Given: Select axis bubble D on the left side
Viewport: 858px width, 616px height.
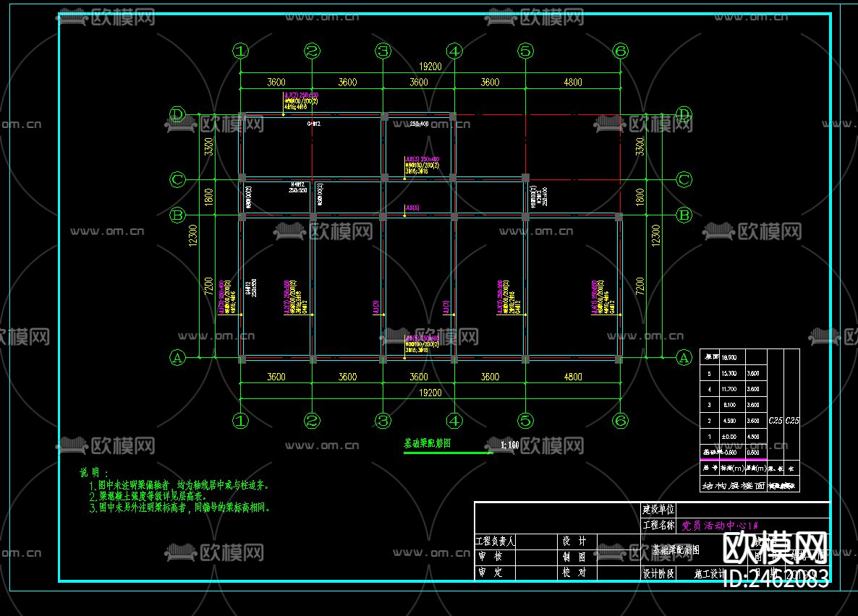Looking at the screenshot, I should 177,114.
